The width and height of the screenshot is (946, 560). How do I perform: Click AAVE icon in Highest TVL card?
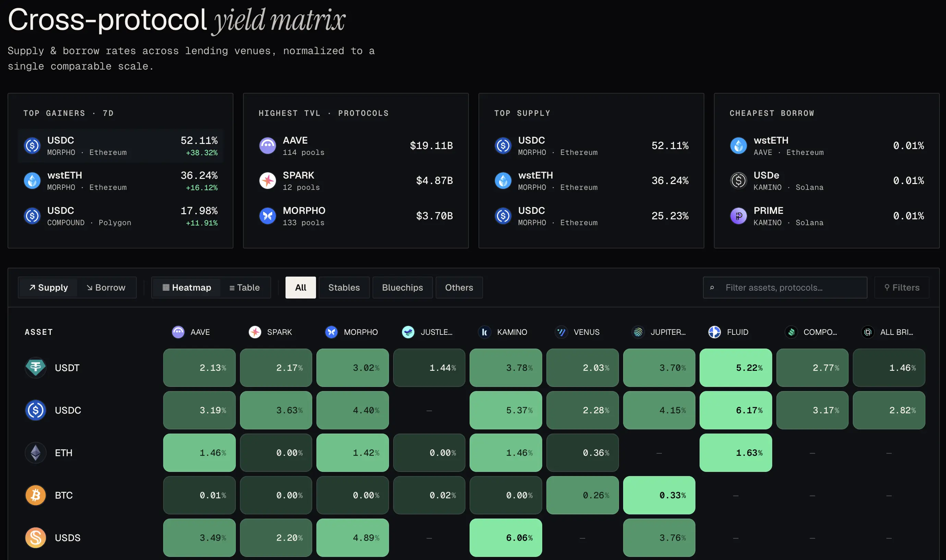tap(268, 146)
